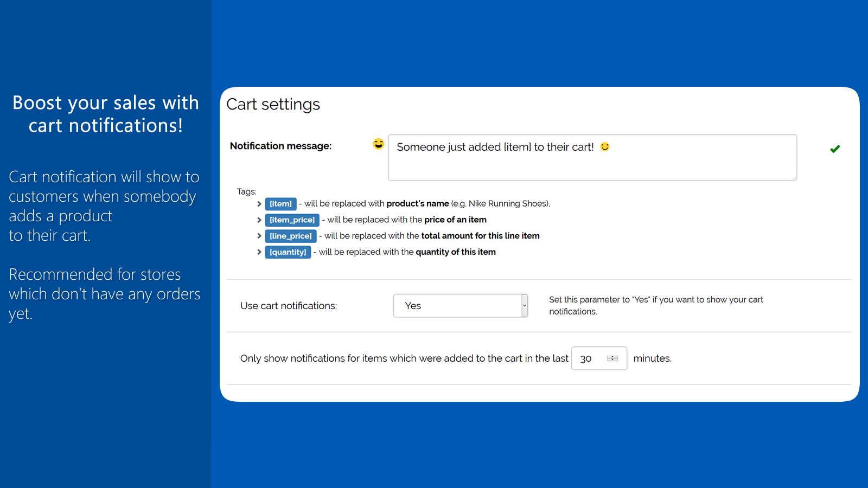The height and width of the screenshot is (488, 868).
Task: Click the Notification message label
Action: 280,145
